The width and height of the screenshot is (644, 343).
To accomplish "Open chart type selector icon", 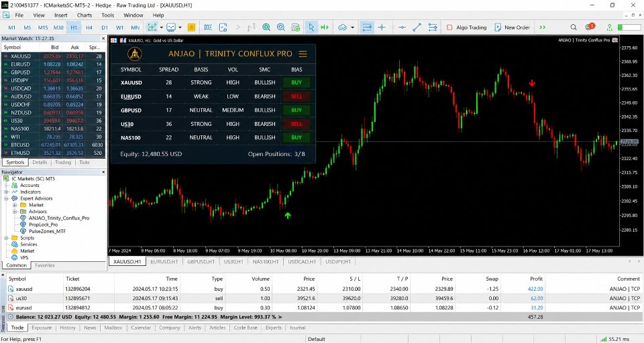I will coord(152,27).
